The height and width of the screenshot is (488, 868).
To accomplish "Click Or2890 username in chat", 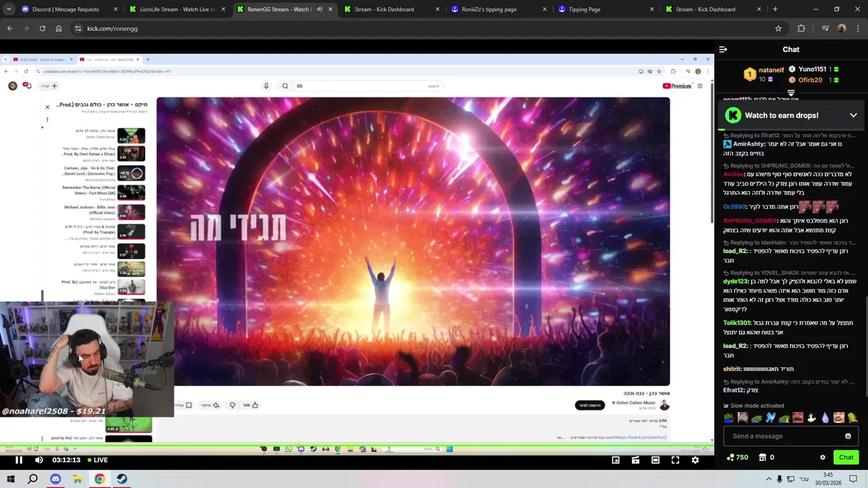I will (734, 207).
